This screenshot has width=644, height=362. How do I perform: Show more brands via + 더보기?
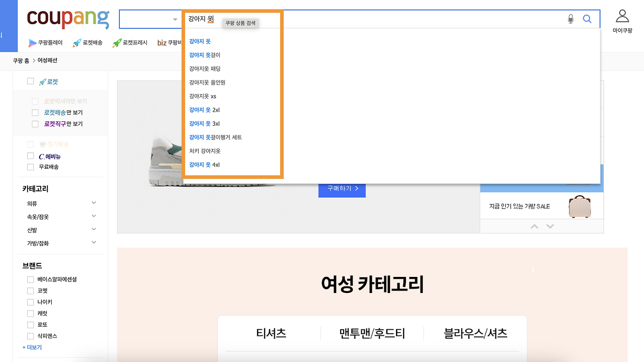(31, 347)
